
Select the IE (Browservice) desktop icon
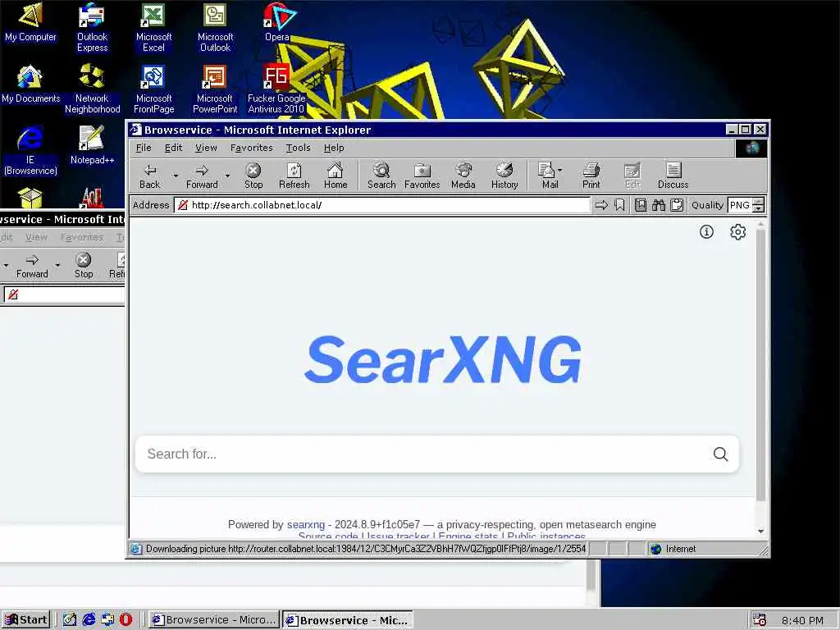tap(30, 151)
